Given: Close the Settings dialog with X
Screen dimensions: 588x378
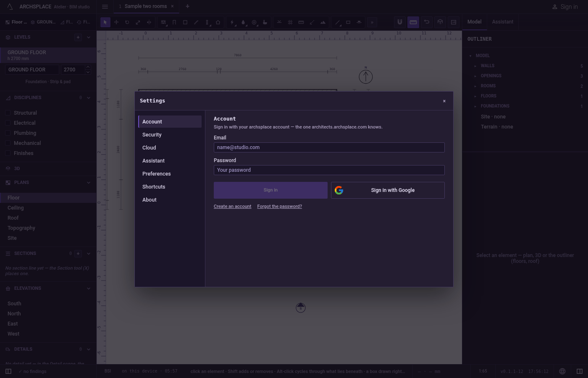Looking at the screenshot, I should tap(444, 101).
